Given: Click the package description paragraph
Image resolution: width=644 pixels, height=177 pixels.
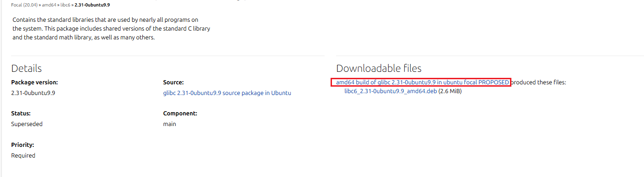Looking at the screenshot, I should [111, 29].
